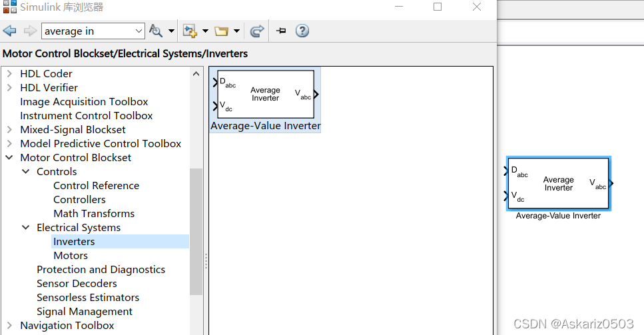The width and height of the screenshot is (644, 335).
Task: Select Math Transforms library
Action: click(94, 214)
